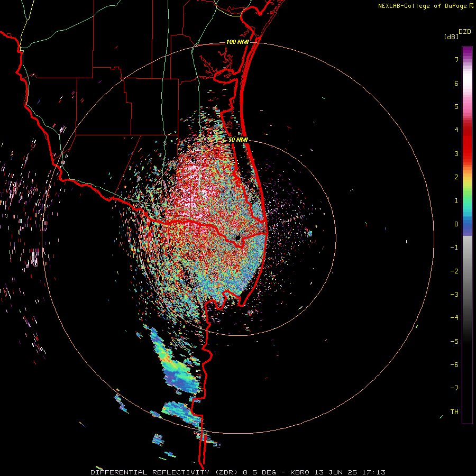
Task: Click the positive 1 scale value
Action: coord(456,200)
